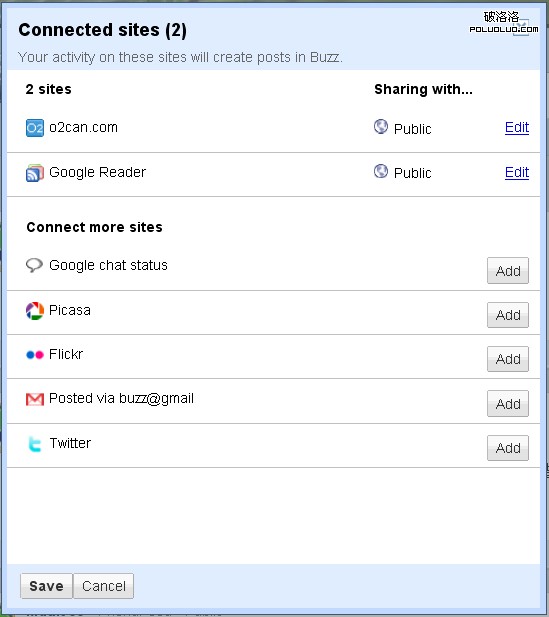Click the Public globe icon for o2can.com

pos(381,127)
